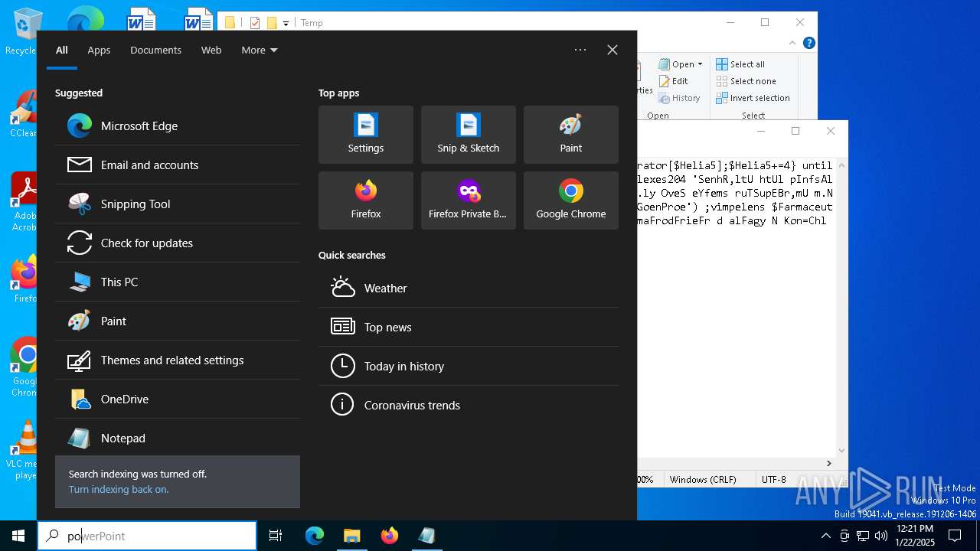Switch to the Web search tab
This screenshot has width=980, height=551.
click(x=211, y=50)
